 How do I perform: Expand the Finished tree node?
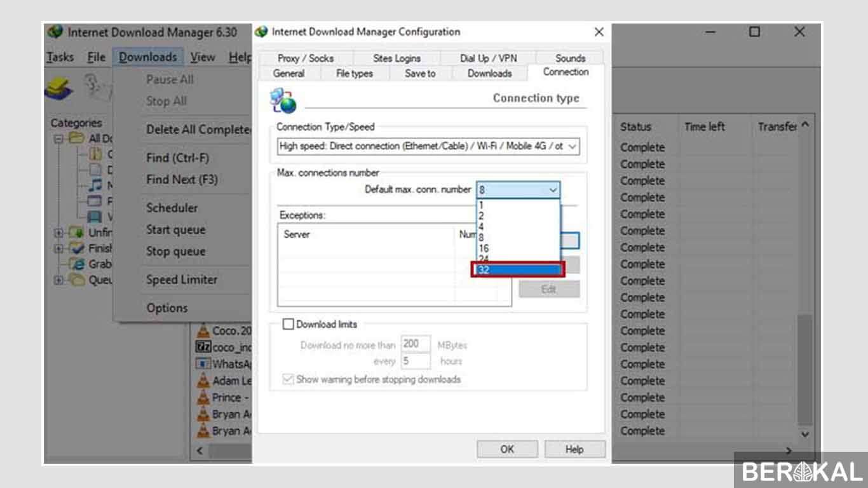tap(58, 249)
